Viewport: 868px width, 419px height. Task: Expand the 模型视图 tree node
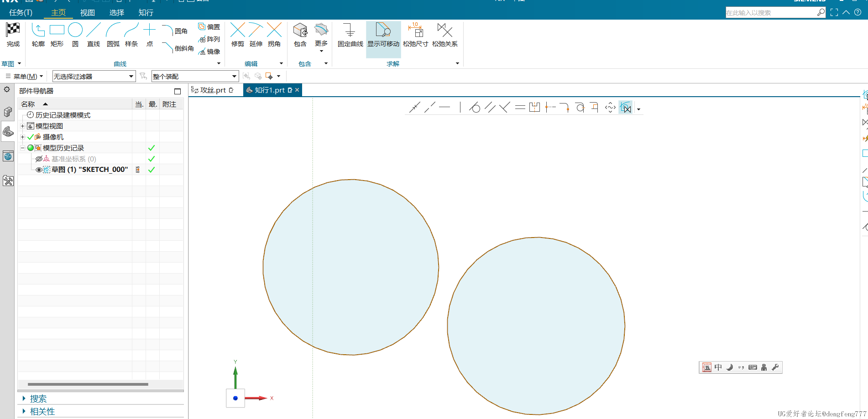click(x=22, y=126)
